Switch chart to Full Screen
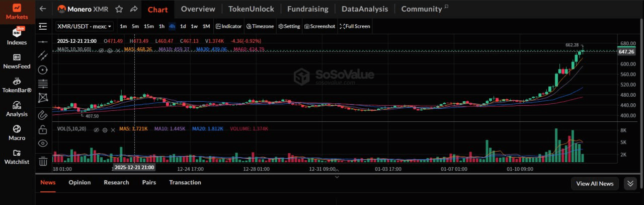Image resolution: width=644 pixels, height=205 pixels. click(355, 26)
